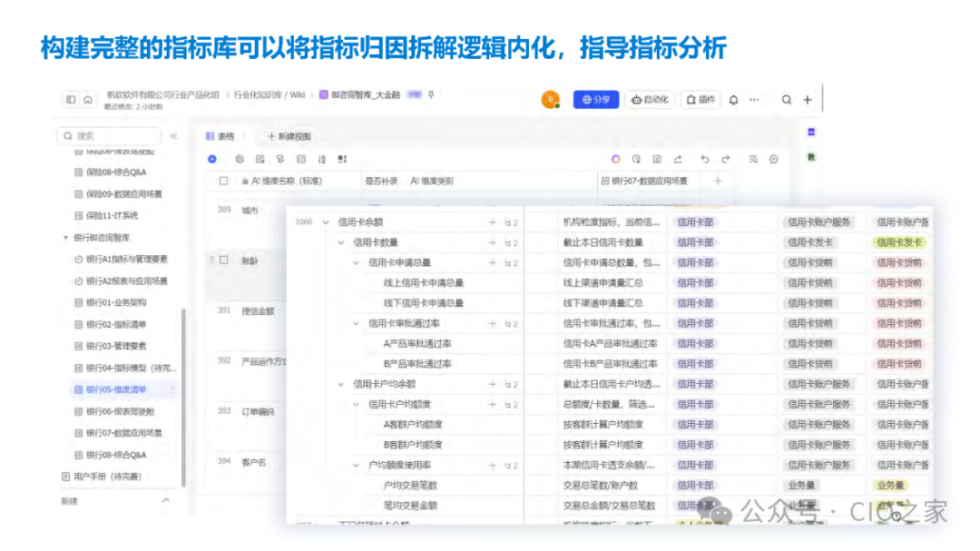
Task: Click the 插件 button
Action: click(x=700, y=100)
